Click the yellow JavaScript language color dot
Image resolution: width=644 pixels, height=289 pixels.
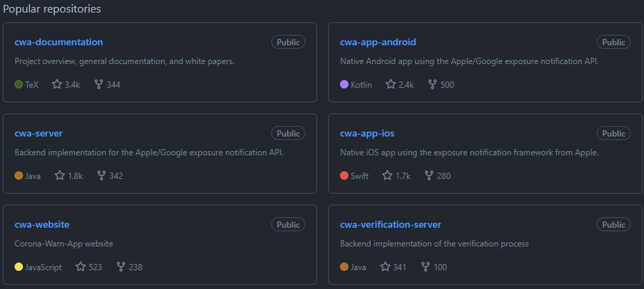19,267
